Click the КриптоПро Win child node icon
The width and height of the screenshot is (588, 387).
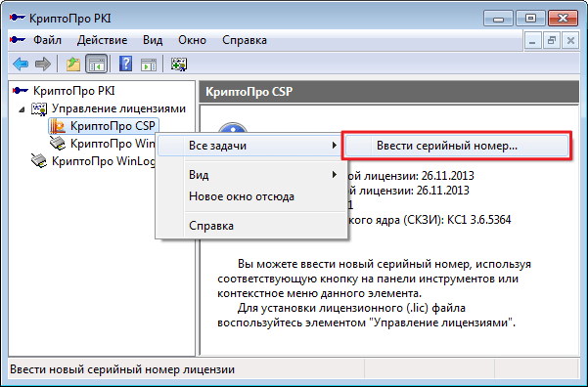[x=58, y=144]
